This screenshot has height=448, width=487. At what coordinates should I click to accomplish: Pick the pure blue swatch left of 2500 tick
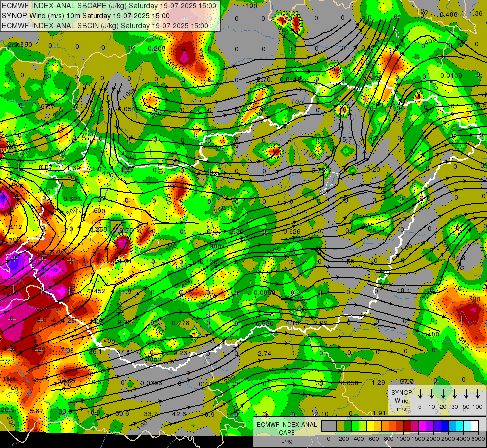pyautogui.click(x=445, y=426)
